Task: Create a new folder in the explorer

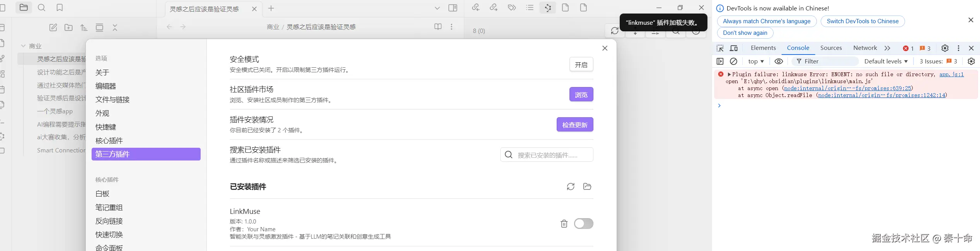Action: pos(68,27)
